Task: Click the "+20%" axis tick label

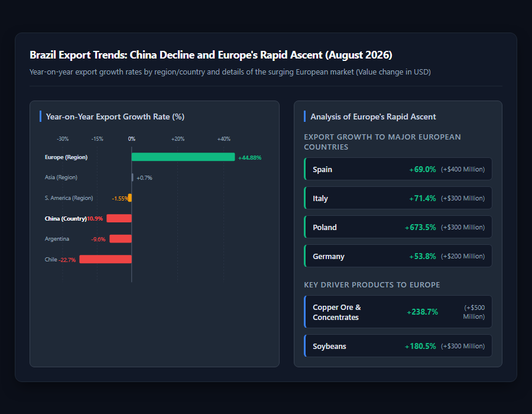Action: [178, 139]
